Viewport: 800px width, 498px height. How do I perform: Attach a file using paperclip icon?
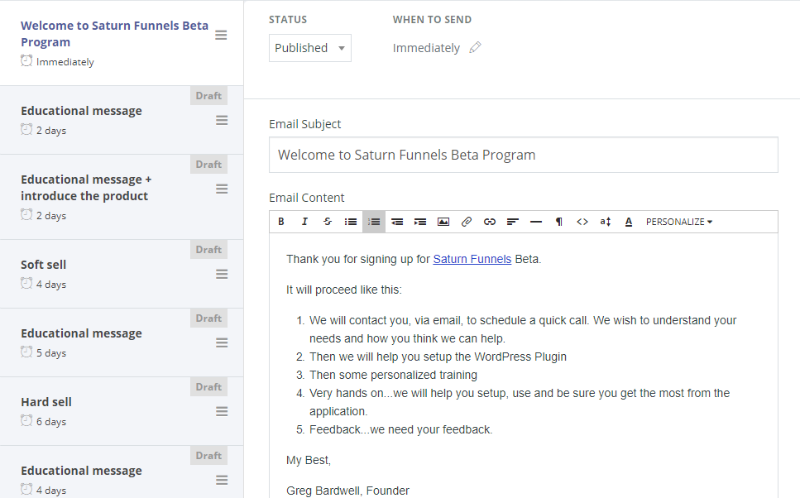[466, 221]
